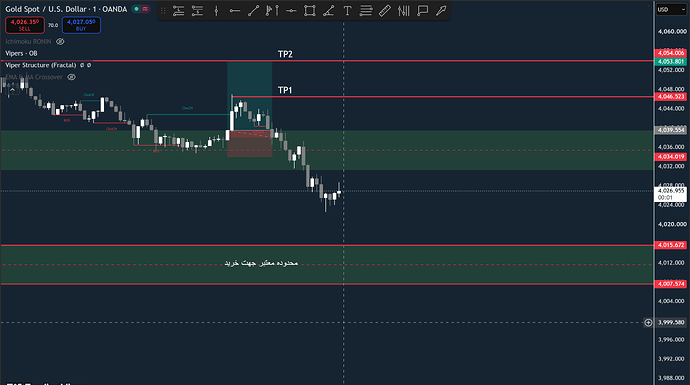Select the Short Position drawing tool
The height and width of the screenshot is (385, 690).
(197, 11)
